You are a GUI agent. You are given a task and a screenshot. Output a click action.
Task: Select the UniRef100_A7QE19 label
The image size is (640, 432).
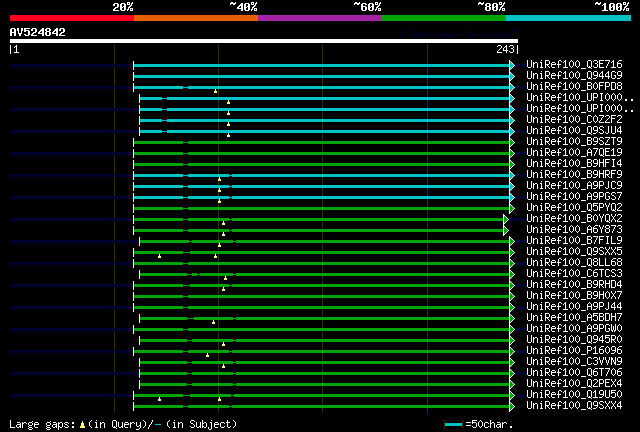point(574,152)
